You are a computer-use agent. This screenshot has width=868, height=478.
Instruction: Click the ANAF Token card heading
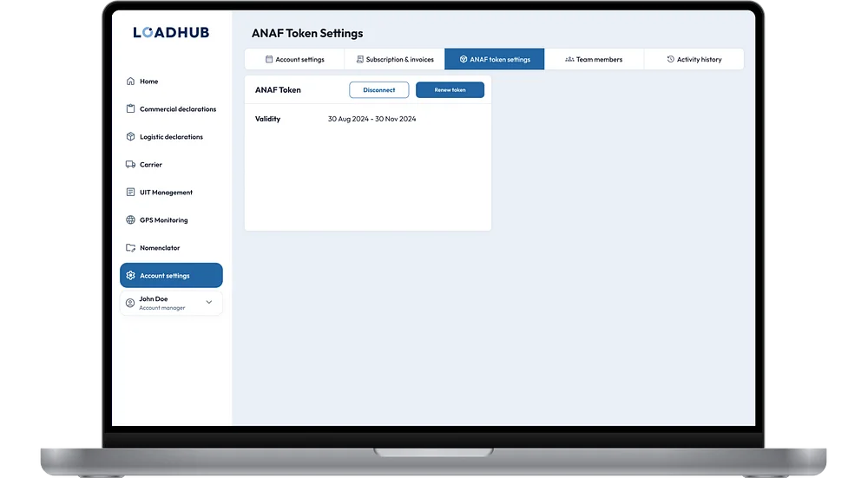[278, 89]
